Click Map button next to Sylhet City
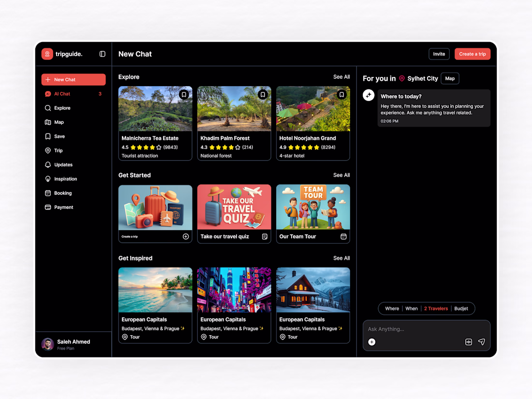This screenshot has width=532, height=399. [x=450, y=78]
